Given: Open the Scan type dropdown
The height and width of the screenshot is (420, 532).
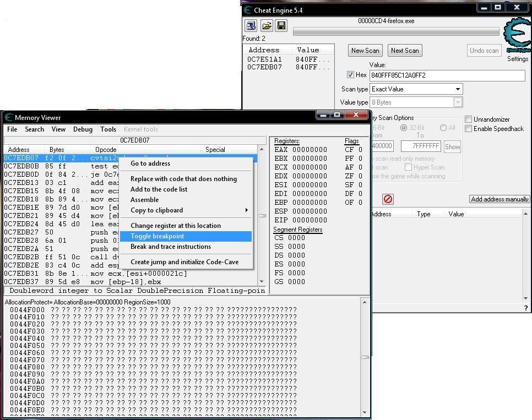Looking at the screenshot, I should [x=416, y=89].
